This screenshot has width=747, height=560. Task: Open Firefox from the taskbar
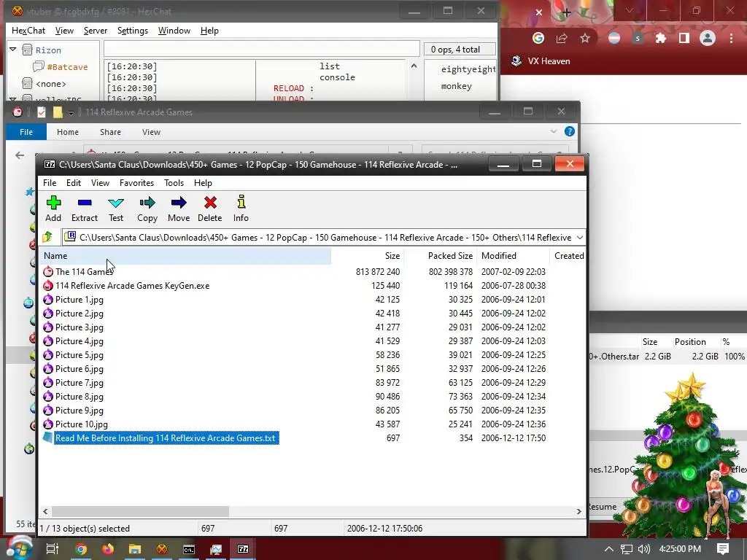(108, 549)
